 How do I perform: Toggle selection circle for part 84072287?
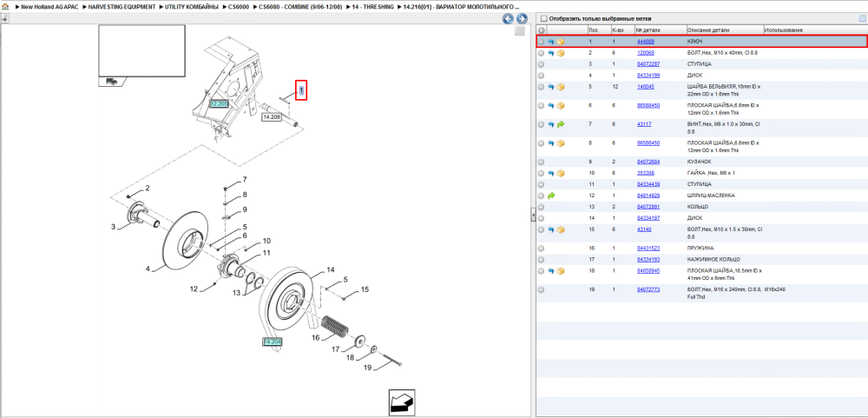542,64
